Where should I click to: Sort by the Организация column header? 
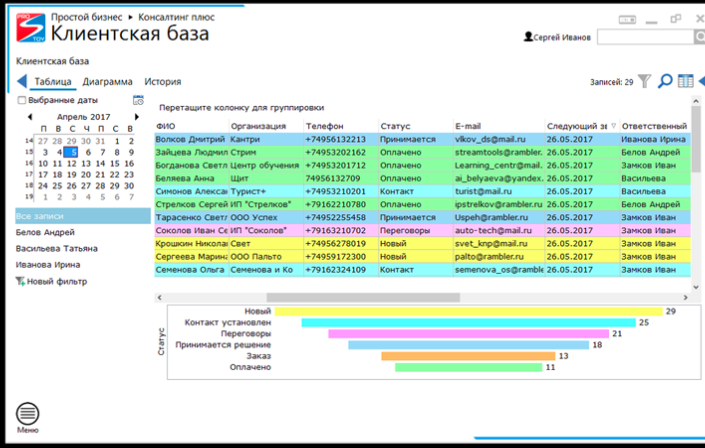(266, 126)
